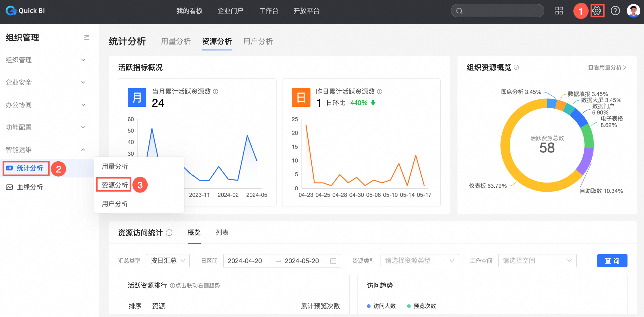The image size is (644, 317).
Task: Open 工作台 in the top navigation
Action: click(269, 11)
